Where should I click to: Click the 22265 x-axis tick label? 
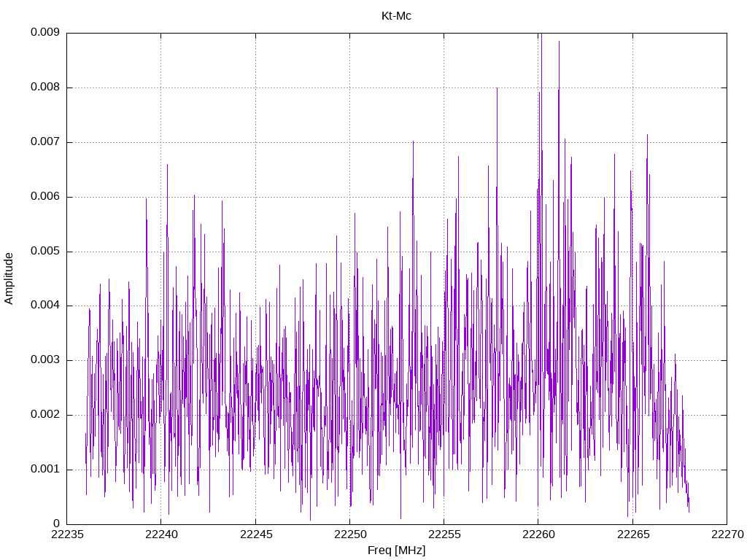(633, 534)
